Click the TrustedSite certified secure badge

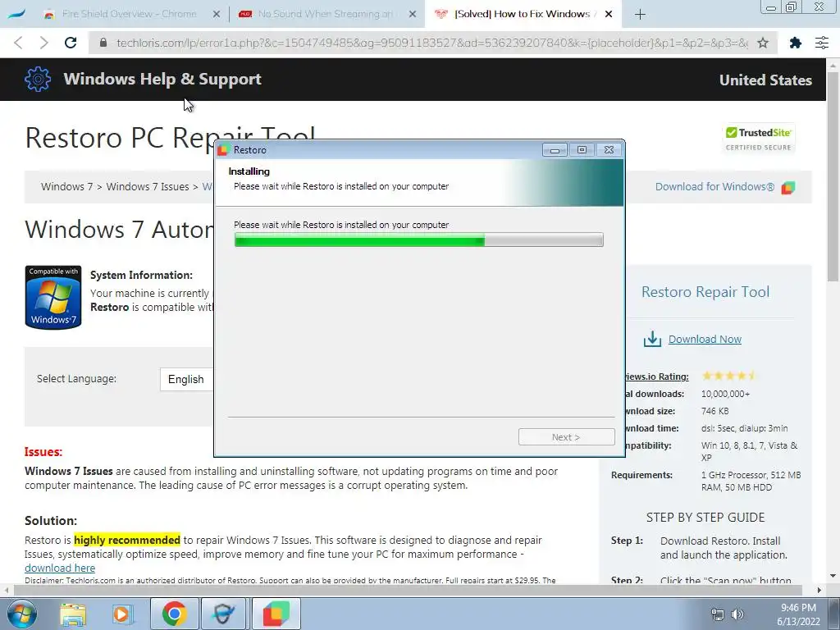pos(759,139)
